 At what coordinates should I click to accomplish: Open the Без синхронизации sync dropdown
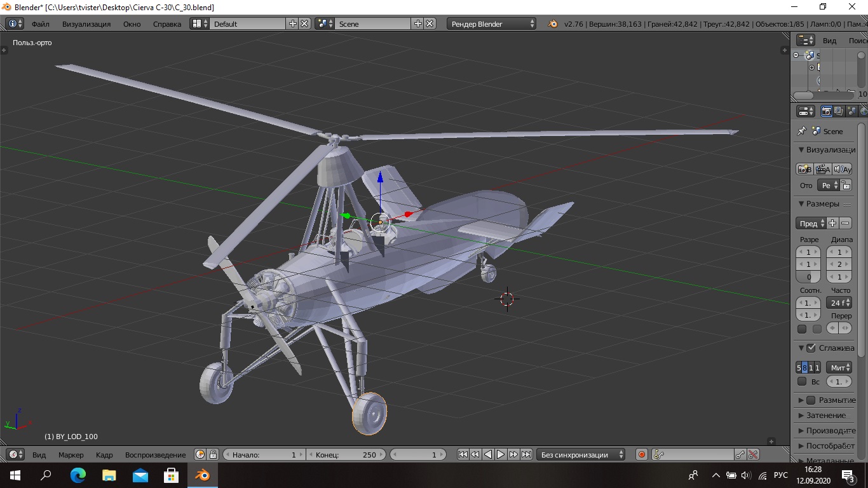581,454
